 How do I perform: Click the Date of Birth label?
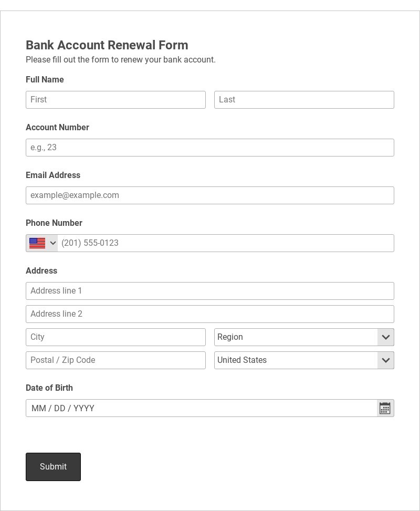(x=49, y=388)
